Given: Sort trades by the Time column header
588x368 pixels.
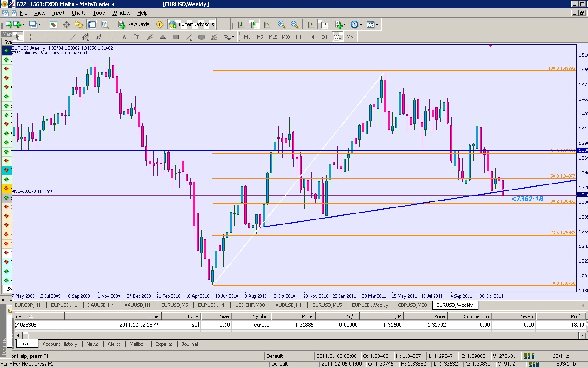Looking at the screenshot, I should 113,316.
